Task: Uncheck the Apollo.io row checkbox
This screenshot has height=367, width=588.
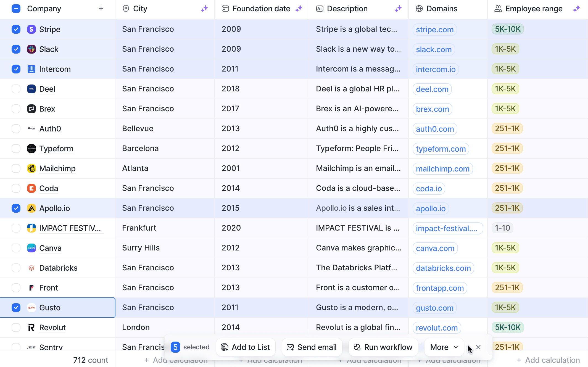Action: tap(16, 208)
